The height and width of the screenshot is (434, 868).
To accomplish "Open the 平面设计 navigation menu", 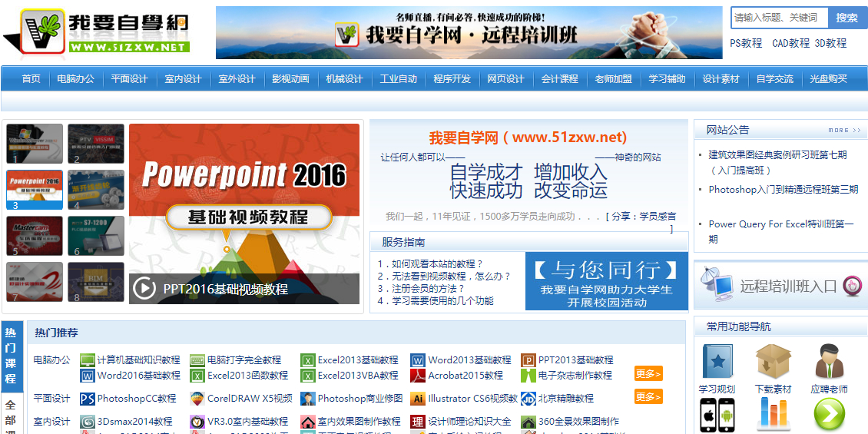I will click(x=130, y=78).
